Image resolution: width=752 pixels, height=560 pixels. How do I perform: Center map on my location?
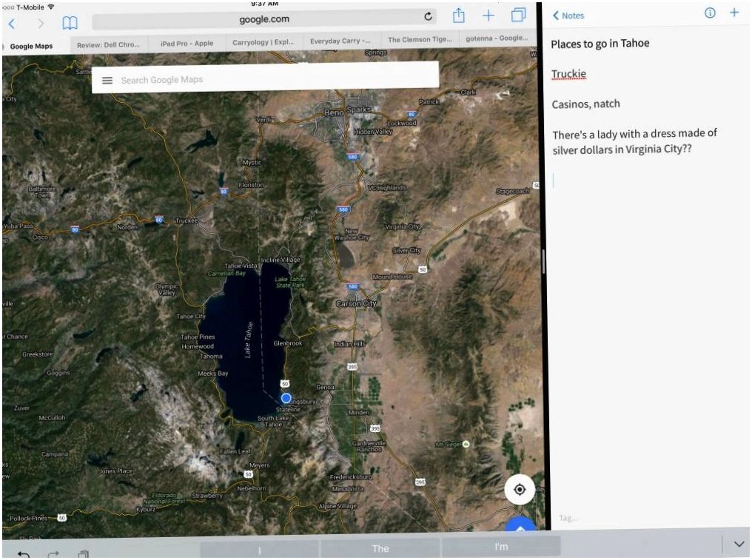point(520,490)
